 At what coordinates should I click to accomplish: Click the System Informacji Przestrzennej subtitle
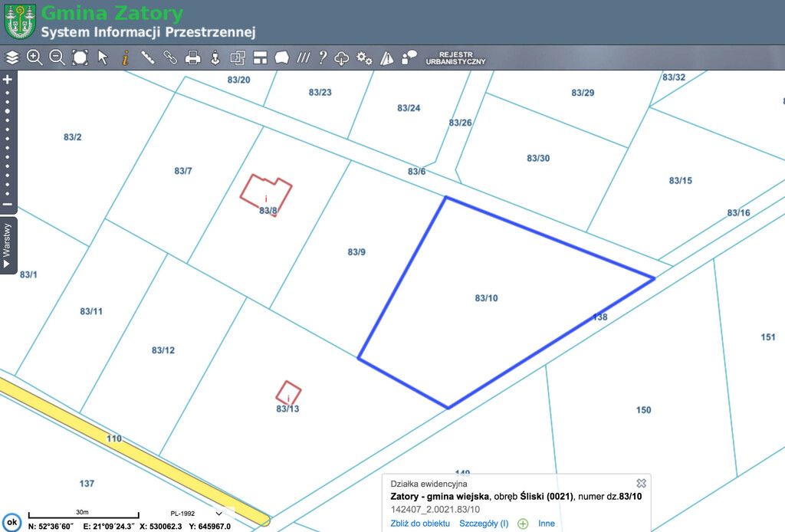148,32
